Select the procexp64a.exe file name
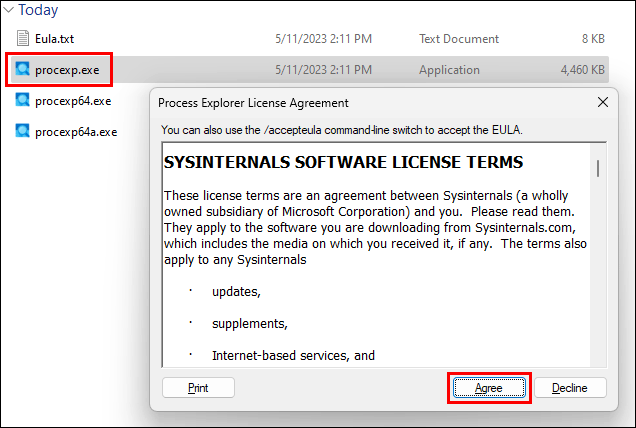 click(76, 132)
